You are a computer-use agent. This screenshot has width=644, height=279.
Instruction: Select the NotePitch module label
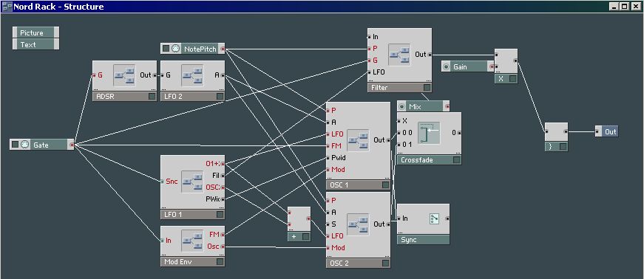click(x=200, y=49)
